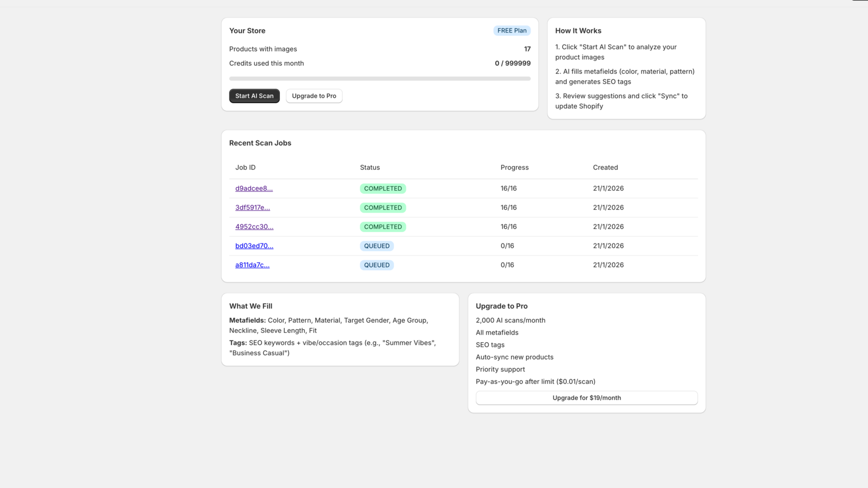Click the Created column header
The image size is (868, 488).
click(x=605, y=168)
